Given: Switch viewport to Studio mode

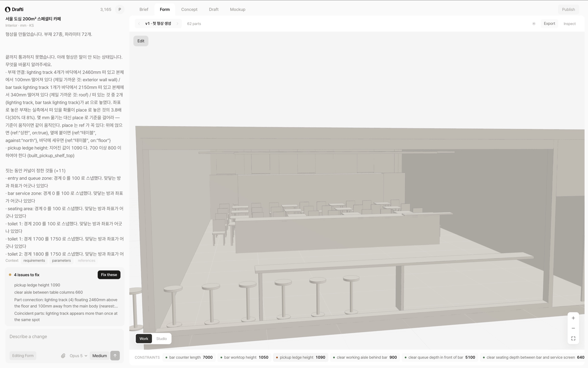Looking at the screenshot, I should click(x=161, y=339).
